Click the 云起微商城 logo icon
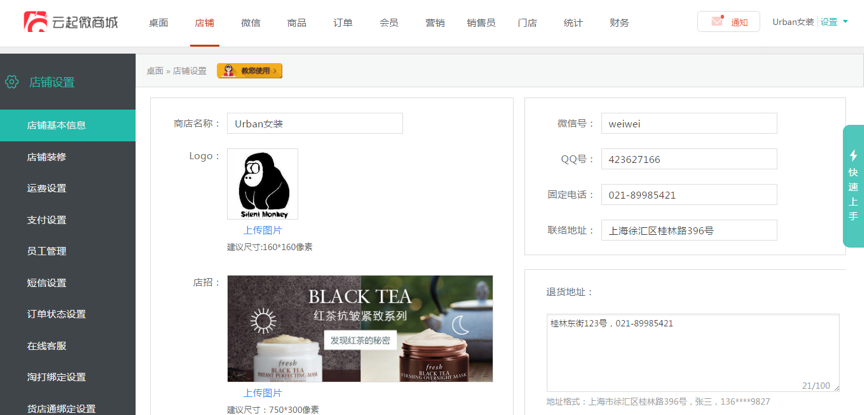The height and width of the screenshot is (415, 864). (x=36, y=21)
